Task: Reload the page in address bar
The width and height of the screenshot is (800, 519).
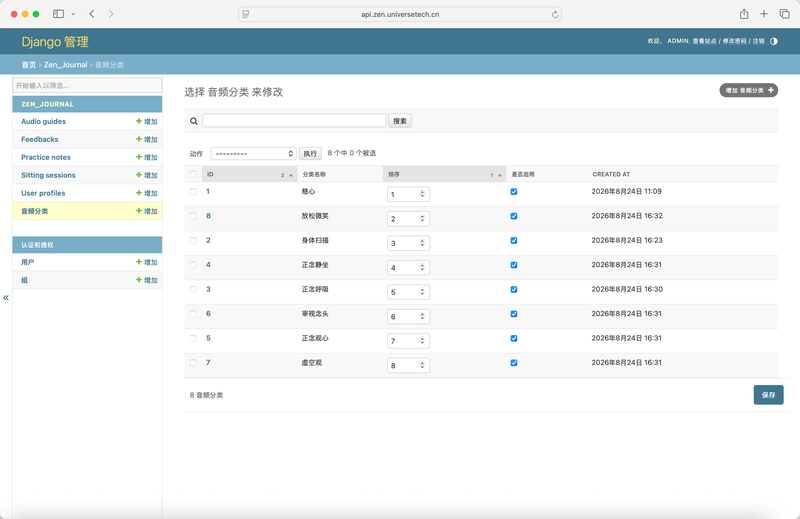Action: pyautogui.click(x=555, y=14)
